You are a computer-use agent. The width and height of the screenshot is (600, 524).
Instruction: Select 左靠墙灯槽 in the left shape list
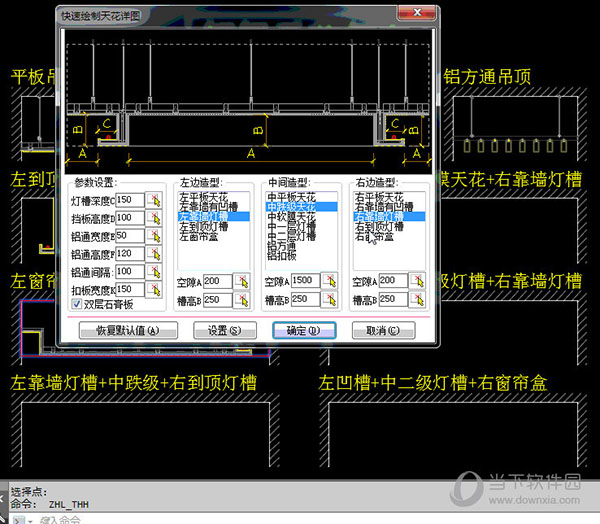click(x=214, y=217)
